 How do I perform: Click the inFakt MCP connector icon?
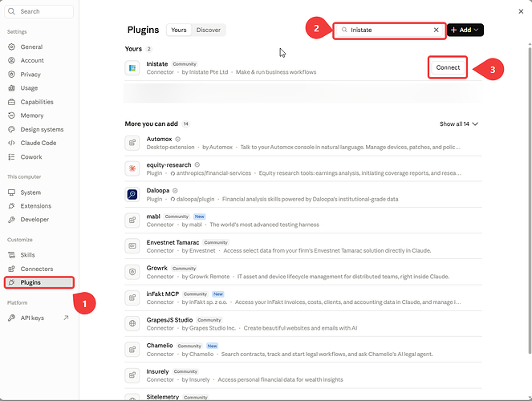pos(132,298)
